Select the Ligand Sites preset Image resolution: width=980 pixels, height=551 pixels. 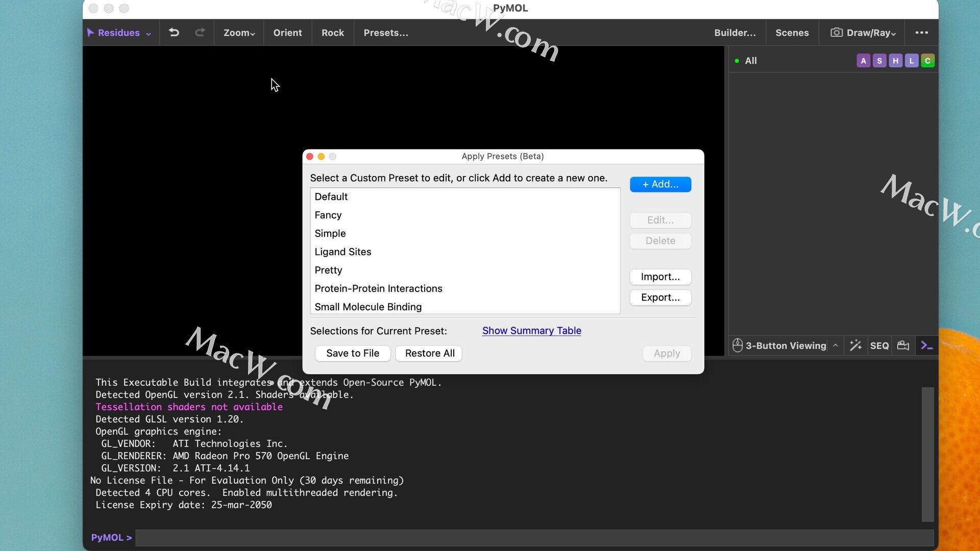click(465, 252)
